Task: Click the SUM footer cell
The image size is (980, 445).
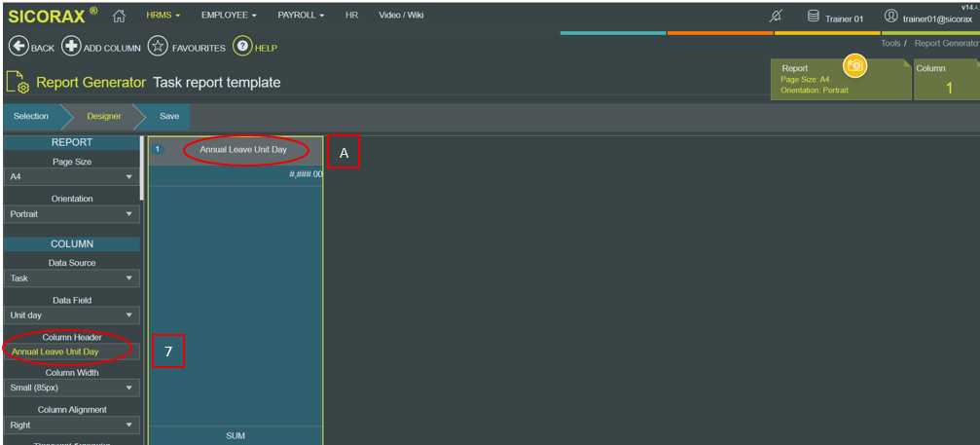Action: click(236, 435)
